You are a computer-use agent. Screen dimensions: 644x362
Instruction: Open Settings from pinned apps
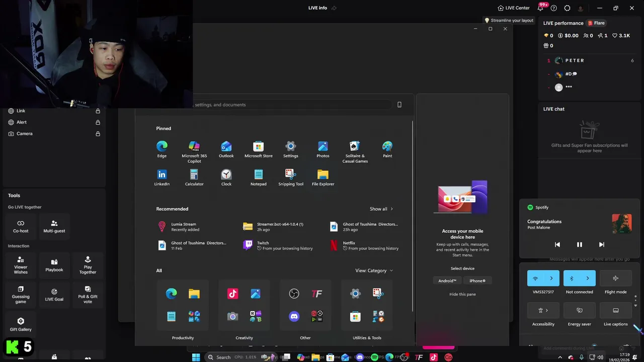click(x=291, y=149)
